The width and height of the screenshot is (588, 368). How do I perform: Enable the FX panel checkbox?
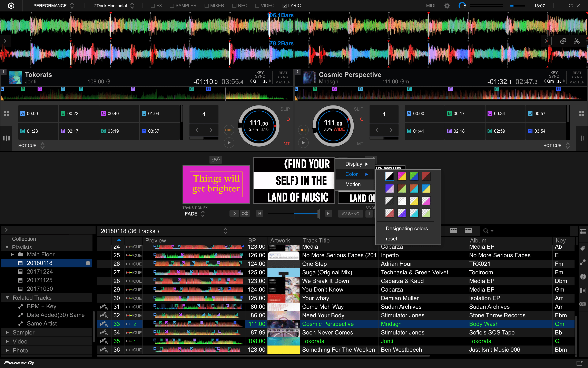pos(153,6)
